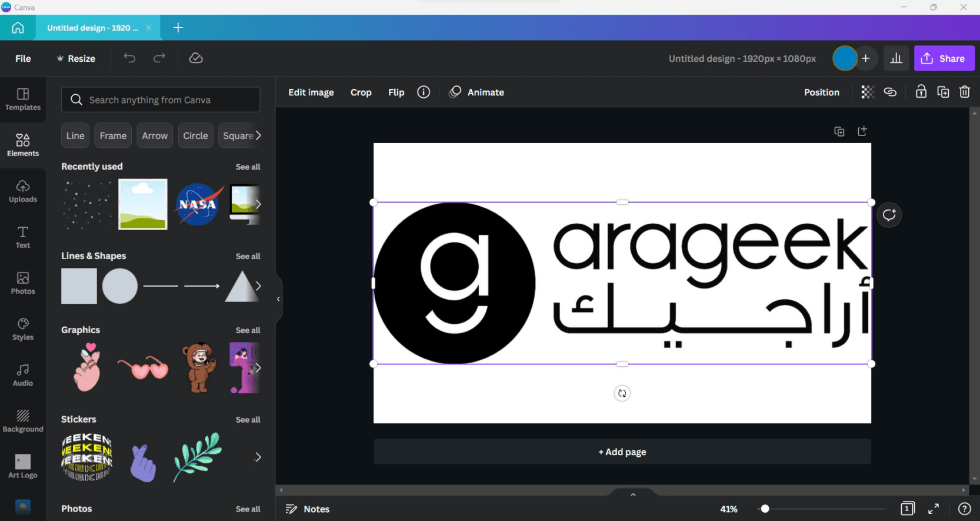
Task: Add the circle shape
Action: [x=120, y=286]
